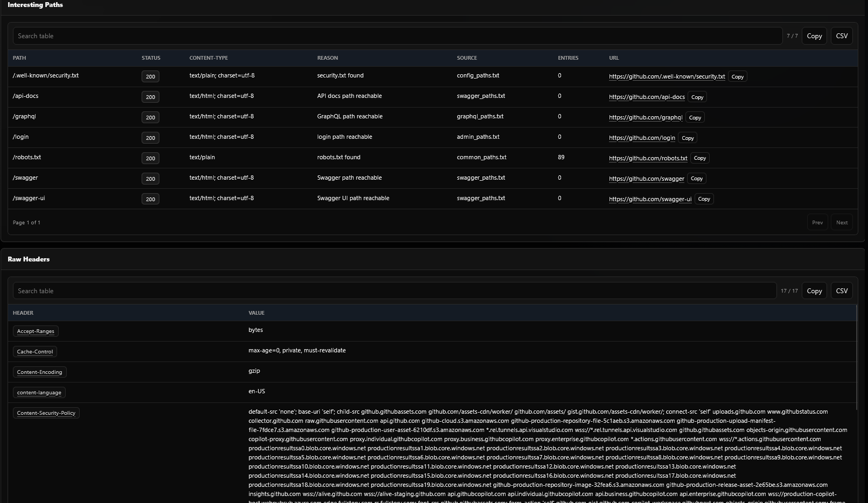Click the Prev pagination button
The height and width of the screenshot is (503, 868).
(x=817, y=223)
